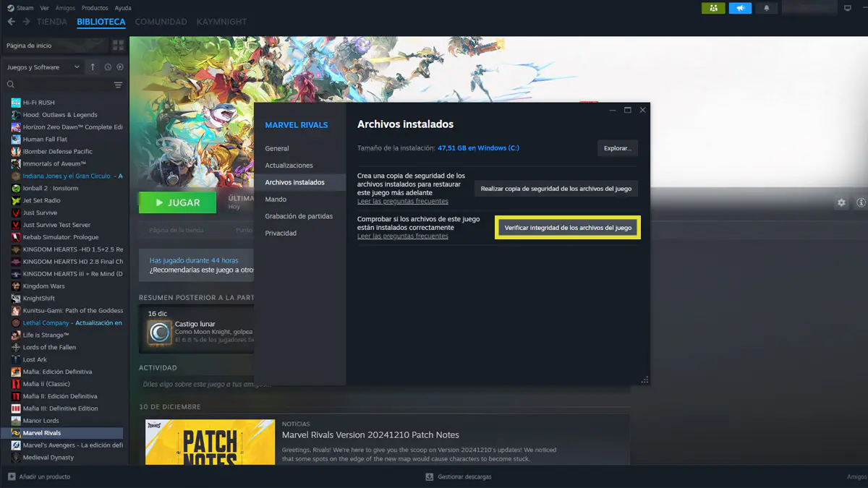This screenshot has width=868, height=488.
Task: Select the Kebab Simulator: Prologue game icon
Action: 16,237
